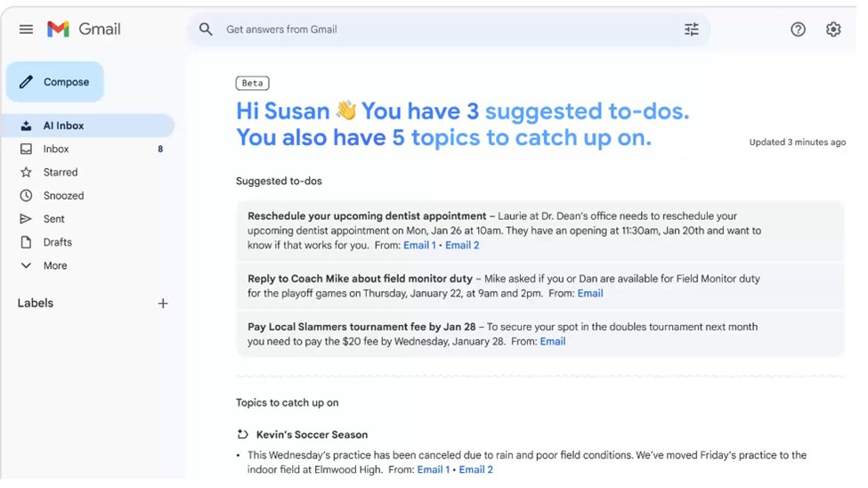868x488 pixels.
Task: Select the Reply to Coach Mike to-do card
Action: [539, 286]
